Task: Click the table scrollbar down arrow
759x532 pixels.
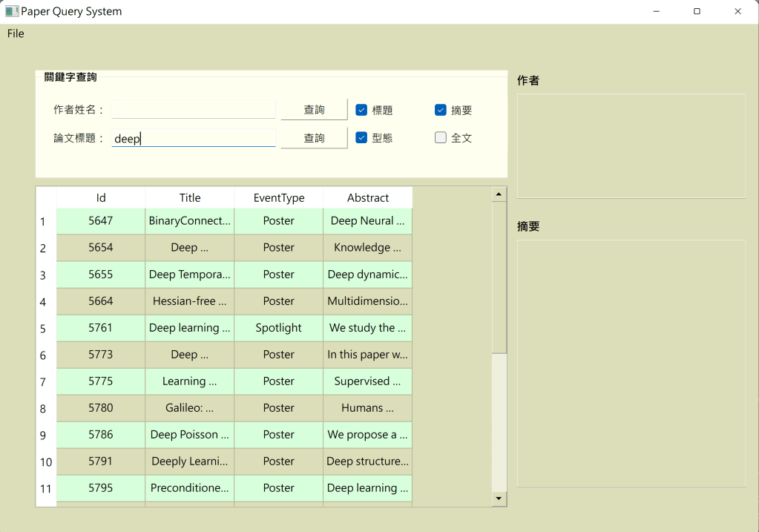Action: 499,499
